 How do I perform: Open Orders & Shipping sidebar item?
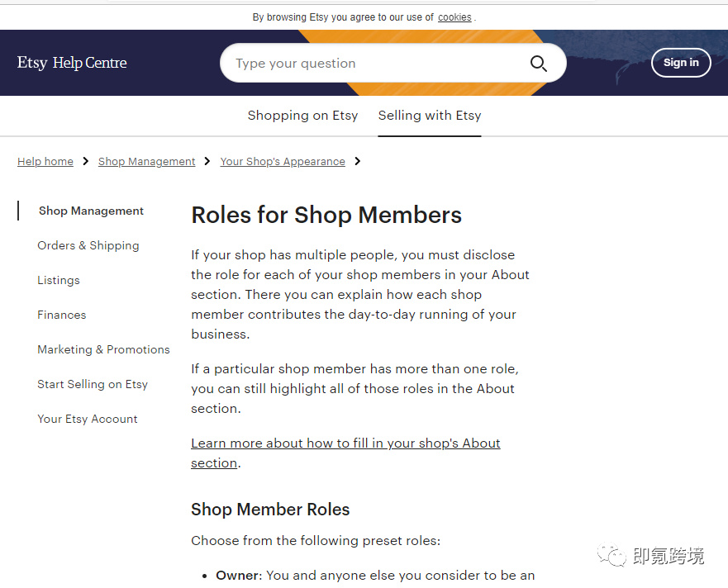point(88,246)
